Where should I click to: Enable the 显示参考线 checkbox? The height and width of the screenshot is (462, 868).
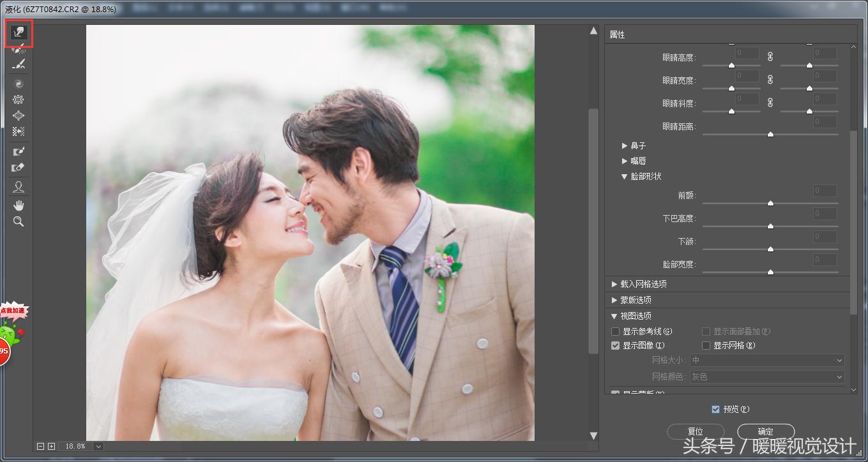[x=616, y=332]
